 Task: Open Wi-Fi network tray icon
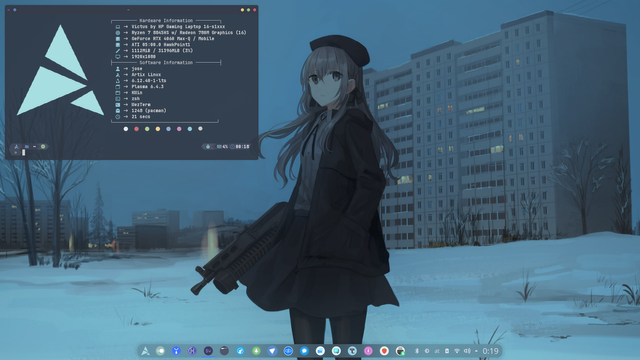click(x=457, y=351)
